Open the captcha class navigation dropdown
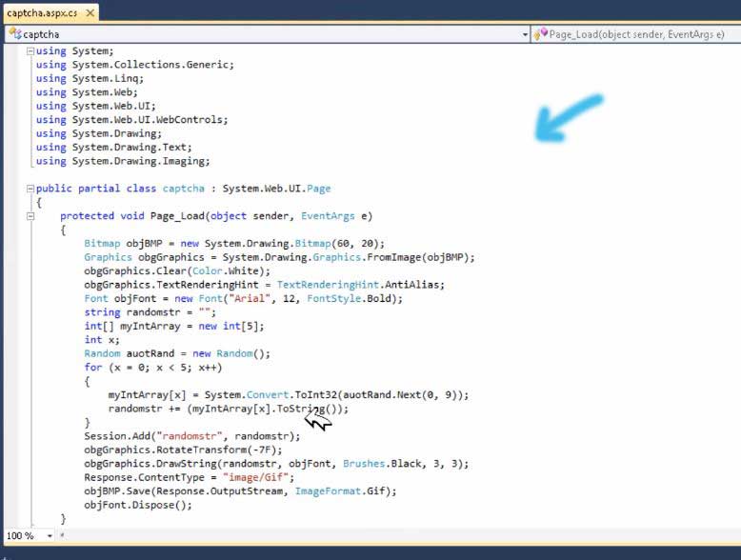741x560 pixels. [x=524, y=34]
